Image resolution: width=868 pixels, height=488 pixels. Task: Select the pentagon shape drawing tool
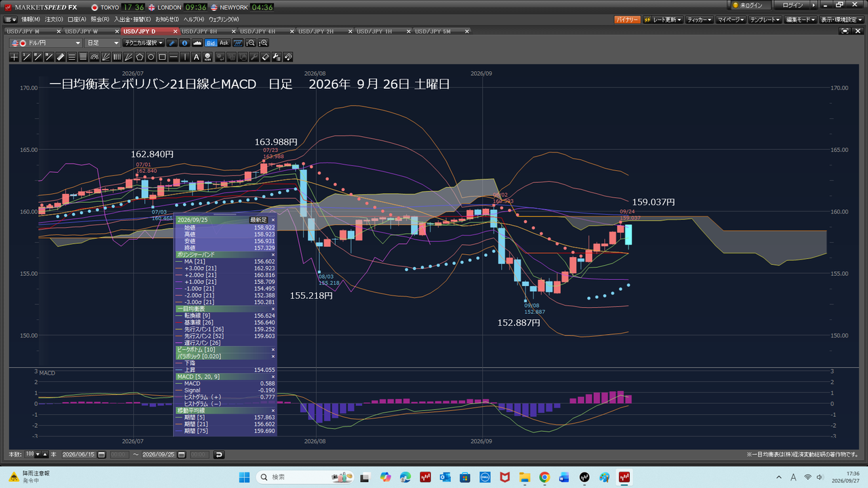[x=140, y=57]
